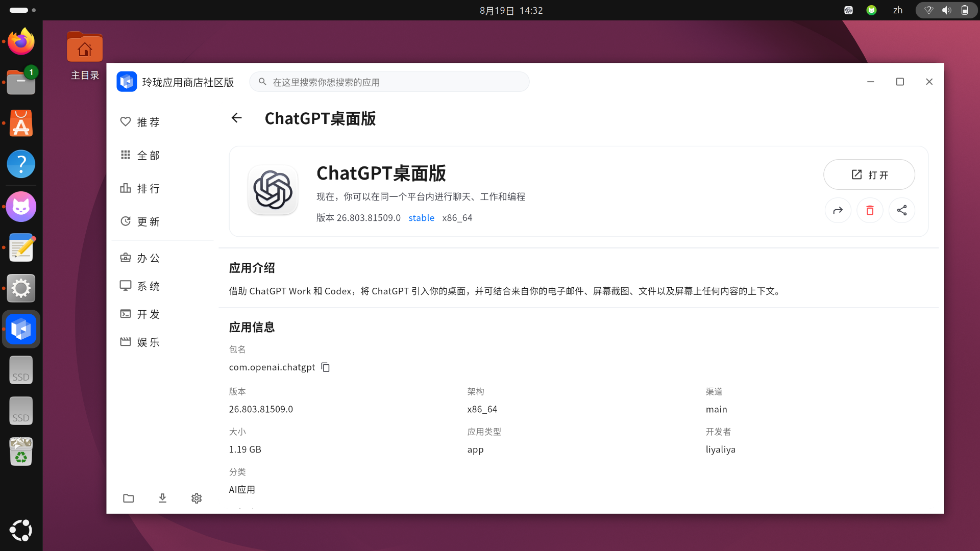Click the red trash uninstall icon

coord(870,210)
